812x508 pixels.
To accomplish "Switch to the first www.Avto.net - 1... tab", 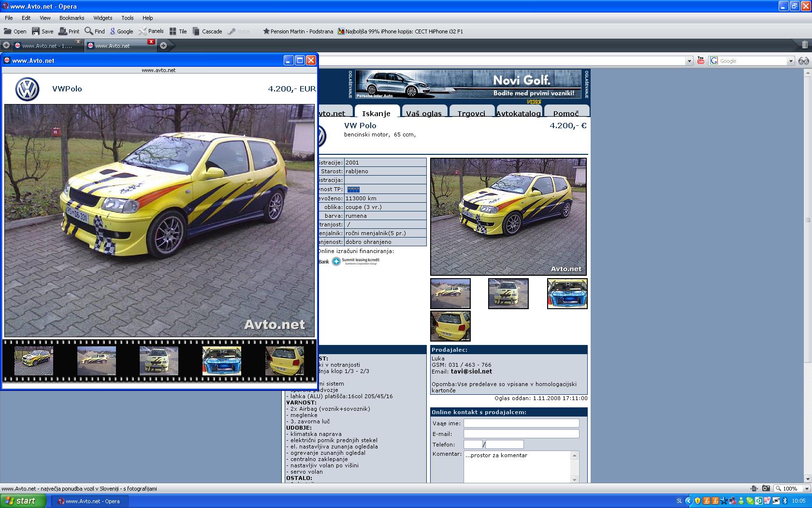I will click(x=47, y=45).
